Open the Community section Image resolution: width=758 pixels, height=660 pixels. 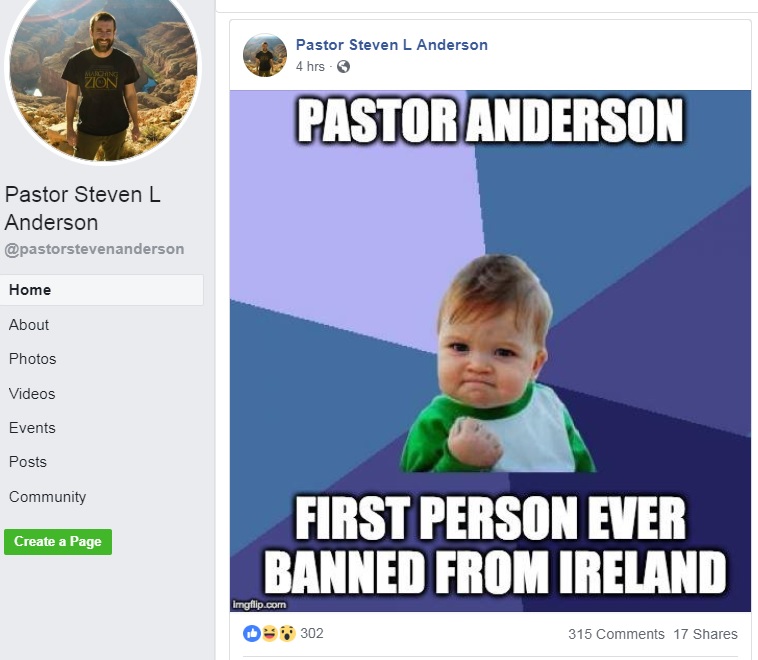coord(47,497)
